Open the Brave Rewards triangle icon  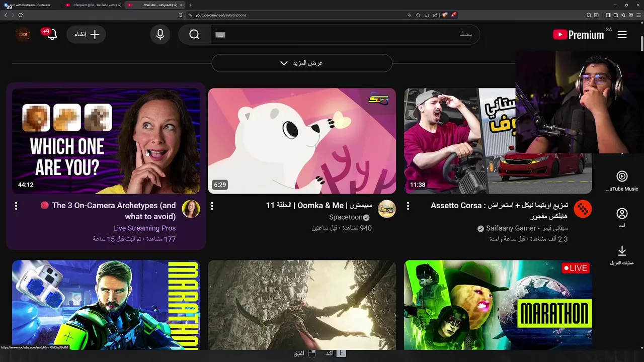coord(453,15)
